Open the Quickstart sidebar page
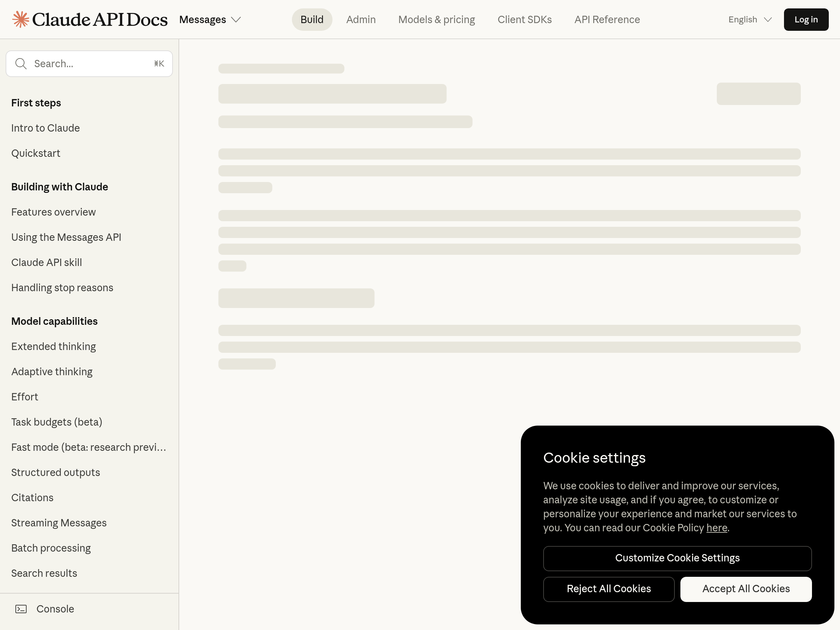The width and height of the screenshot is (840, 630). (x=36, y=153)
